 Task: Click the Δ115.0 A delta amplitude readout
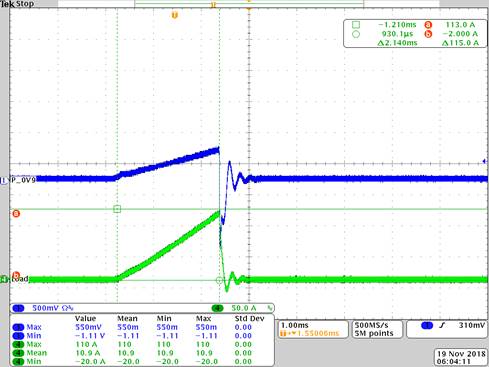coord(460,43)
